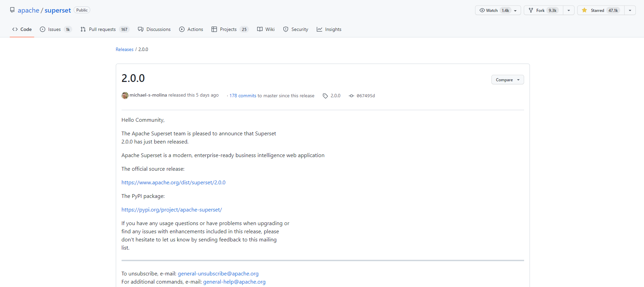The image size is (644, 287).
Task: Click the Fork count 9.3k
Action: (x=552, y=11)
